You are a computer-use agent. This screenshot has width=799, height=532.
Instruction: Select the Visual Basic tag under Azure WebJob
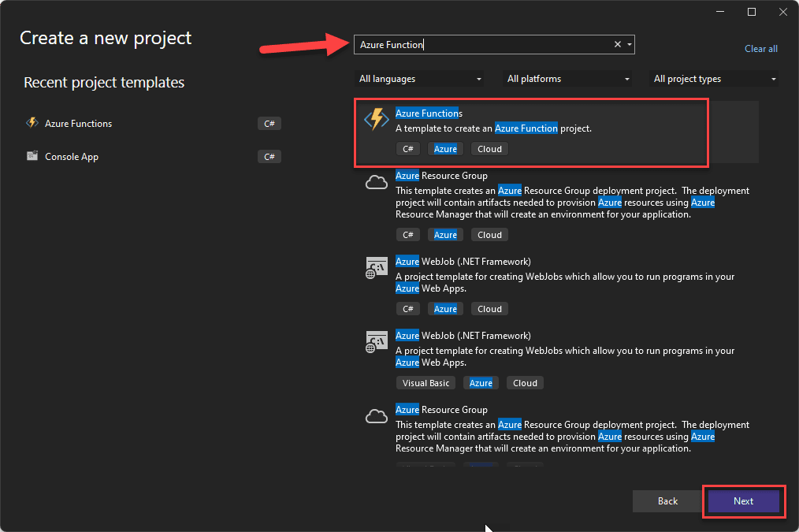tap(426, 383)
